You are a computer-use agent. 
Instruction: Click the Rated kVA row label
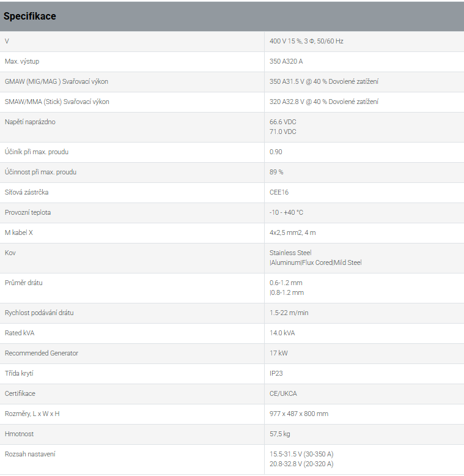pyautogui.click(x=20, y=333)
